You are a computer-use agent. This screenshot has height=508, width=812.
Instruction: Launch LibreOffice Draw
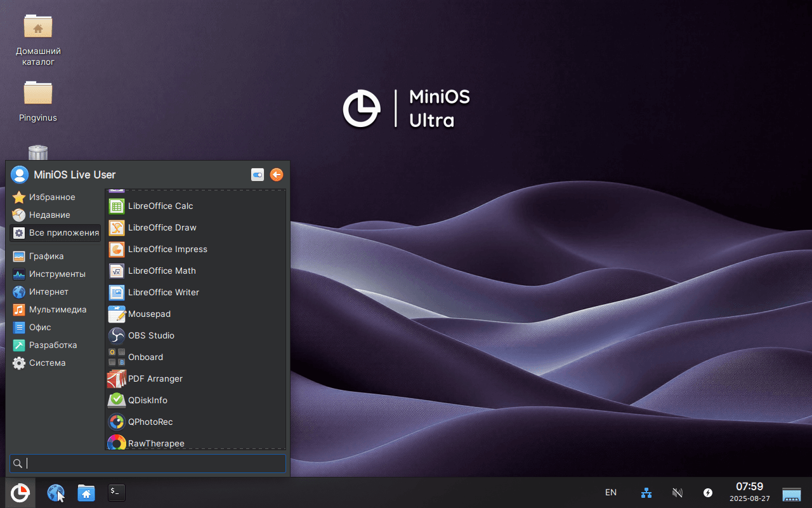[162, 227]
